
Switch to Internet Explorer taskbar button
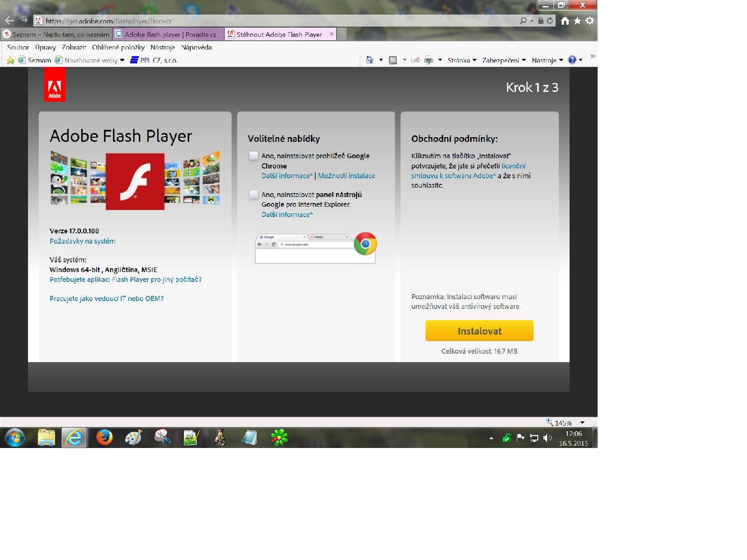[x=74, y=438]
